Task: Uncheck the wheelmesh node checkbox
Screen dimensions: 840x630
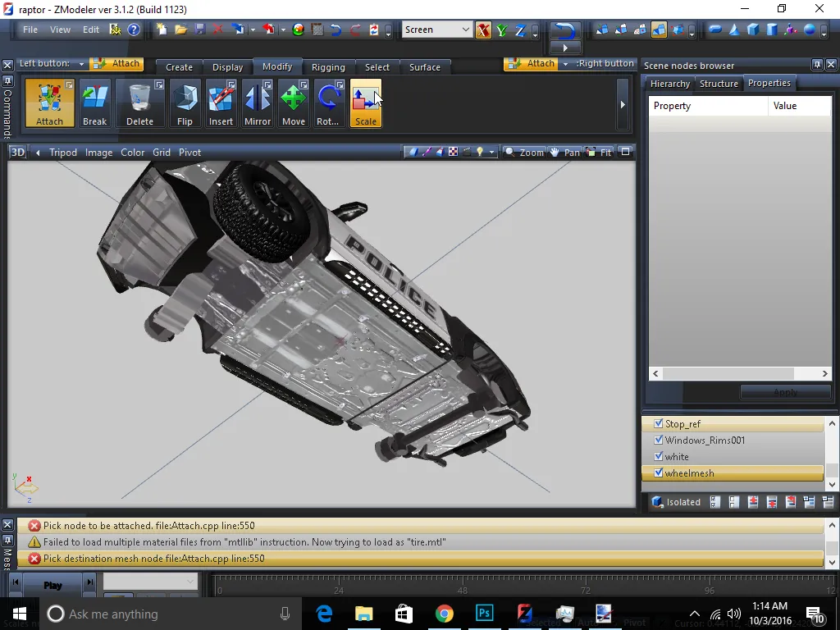Action: click(x=658, y=473)
